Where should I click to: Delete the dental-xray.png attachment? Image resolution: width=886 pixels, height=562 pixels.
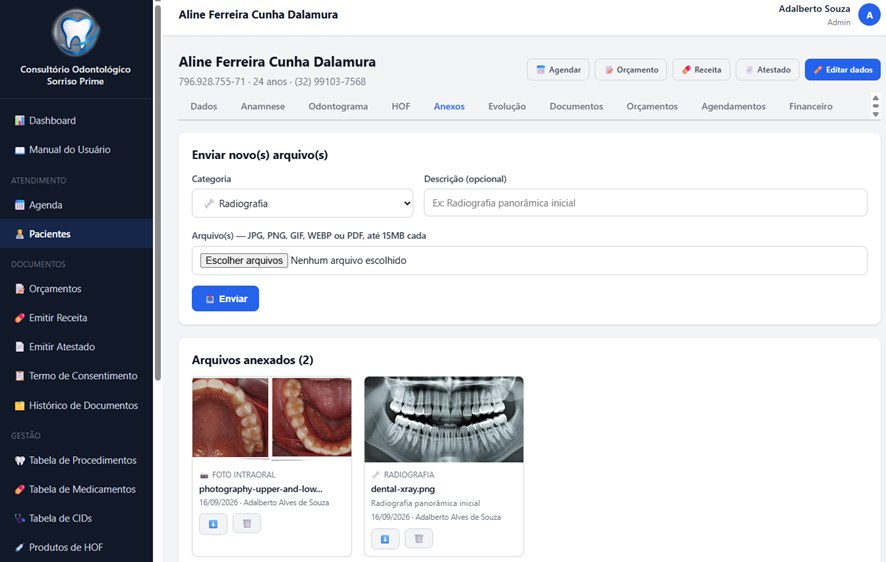tap(419, 539)
